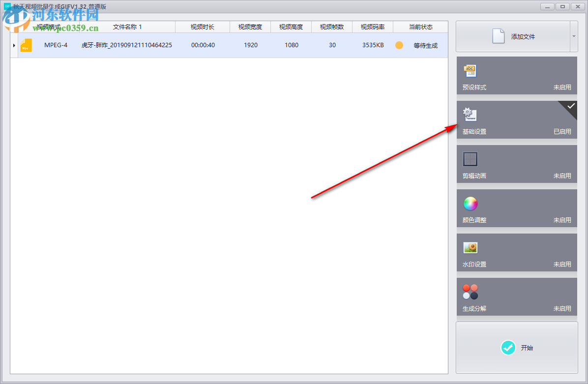Select file 虎牙-胖炸_20190912110464225
This screenshot has width=588, height=384.
[x=127, y=45]
